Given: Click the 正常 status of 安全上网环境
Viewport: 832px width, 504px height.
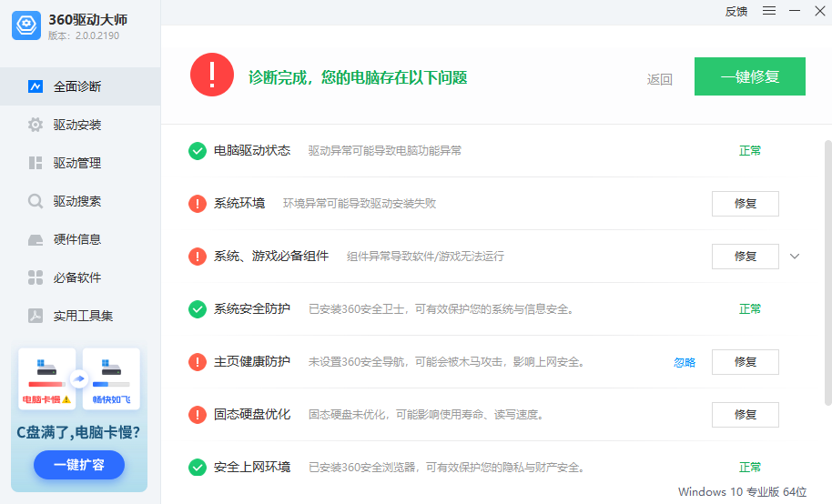Looking at the screenshot, I should click(x=750, y=468).
